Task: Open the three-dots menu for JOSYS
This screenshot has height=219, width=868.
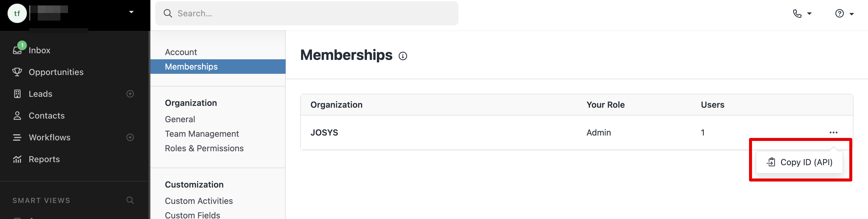Action: tap(833, 132)
